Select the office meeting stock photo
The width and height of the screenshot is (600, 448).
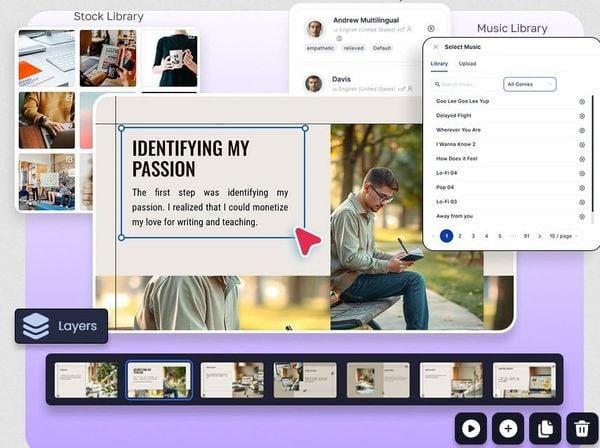coord(47,182)
